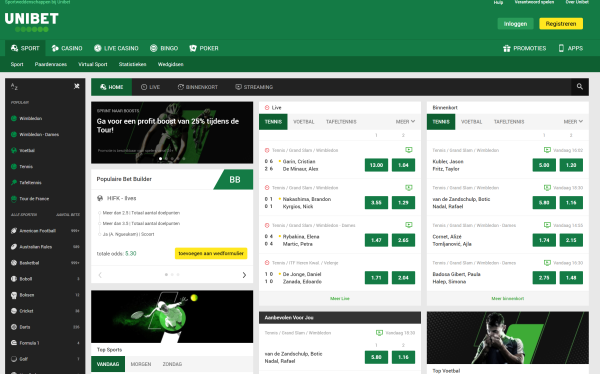Open the Promoties gift icon
600x374 pixels.
click(507, 48)
